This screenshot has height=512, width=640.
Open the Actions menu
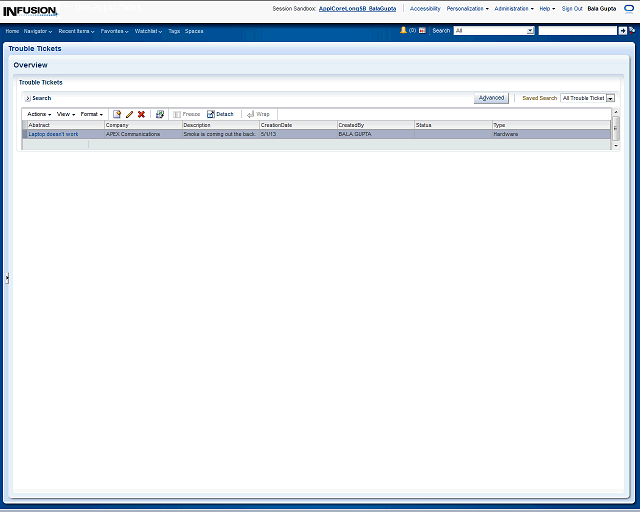click(x=39, y=114)
